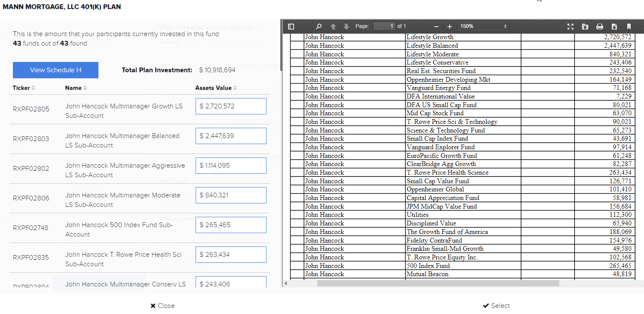Open the 150% zoom level dropdown

[484, 26]
